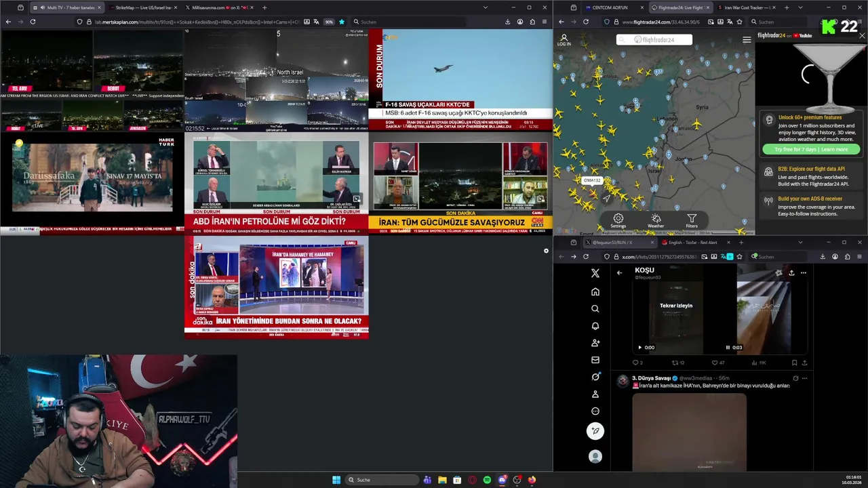The image size is (868, 488).
Task: Open Unlock 60+ premium features heading
Action: [810, 117]
